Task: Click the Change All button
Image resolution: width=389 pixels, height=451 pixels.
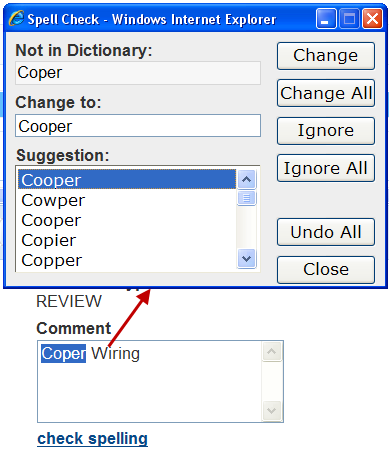Action: [x=326, y=93]
